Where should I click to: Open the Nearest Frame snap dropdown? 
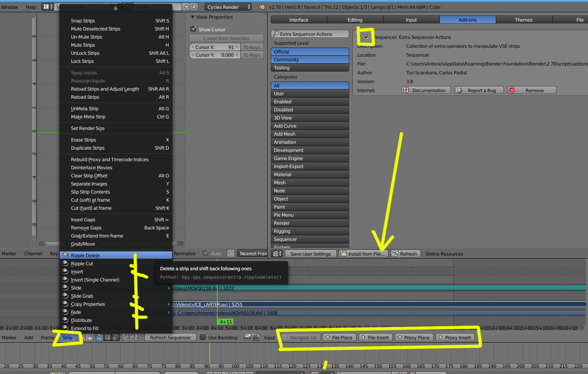tap(252, 253)
